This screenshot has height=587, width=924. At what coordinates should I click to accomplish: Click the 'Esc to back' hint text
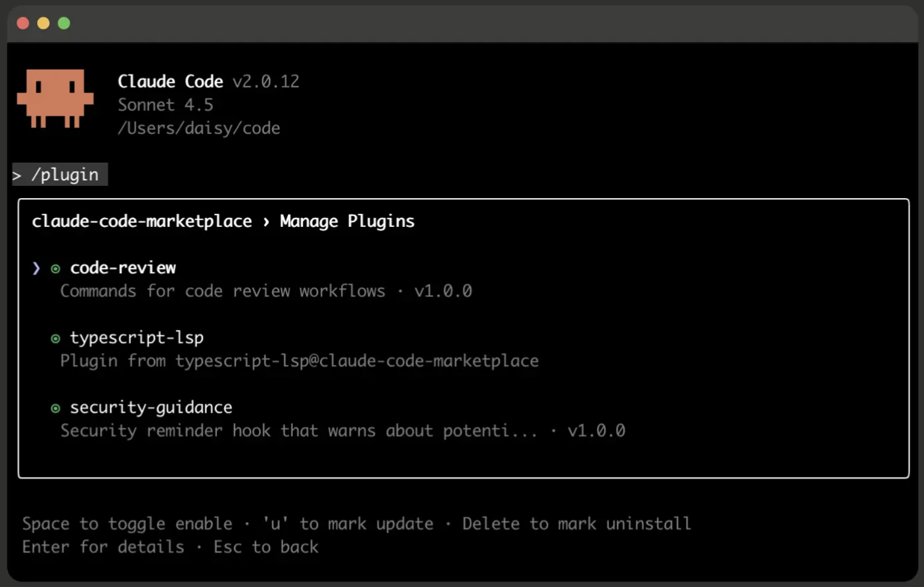point(266,547)
